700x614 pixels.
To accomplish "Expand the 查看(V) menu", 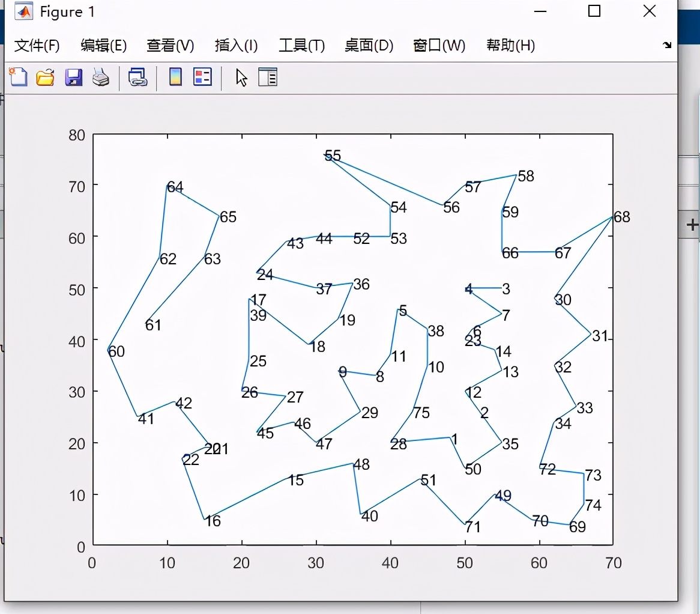I will click(x=170, y=46).
